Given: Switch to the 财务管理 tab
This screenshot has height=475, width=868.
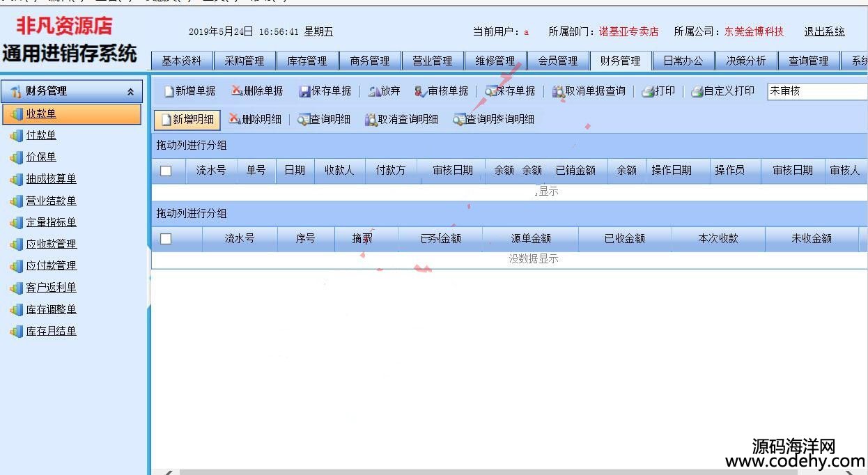Looking at the screenshot, I should coord(621,61).
